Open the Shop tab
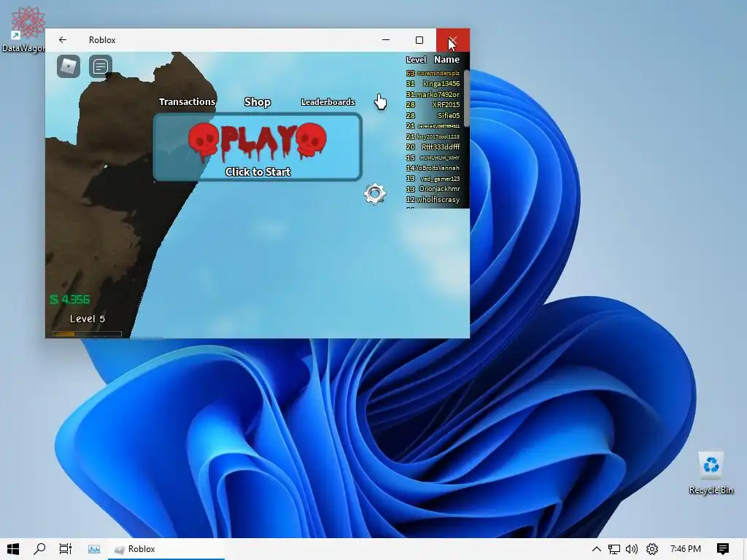This screenshot has height=560, width=747. (258, 102)
